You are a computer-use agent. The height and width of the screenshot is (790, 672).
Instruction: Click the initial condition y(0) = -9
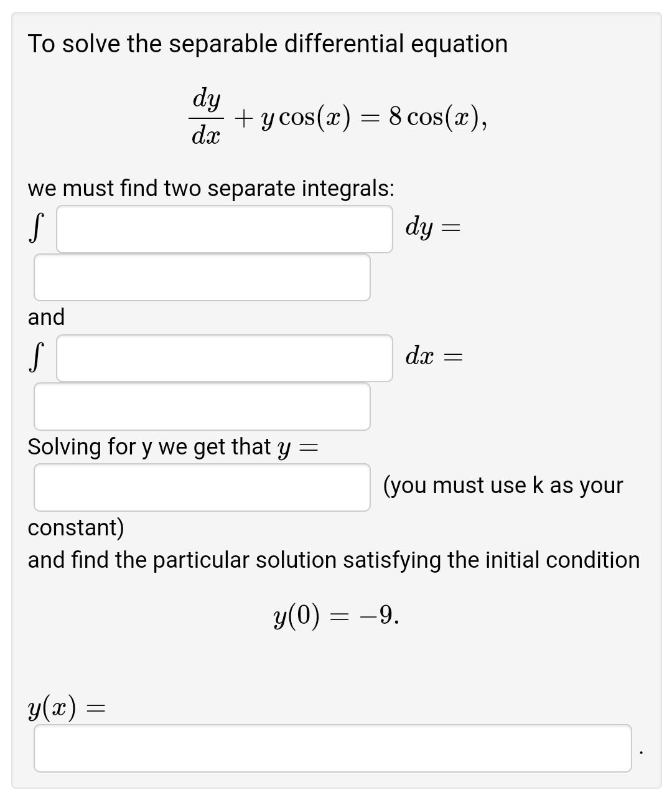336,616
